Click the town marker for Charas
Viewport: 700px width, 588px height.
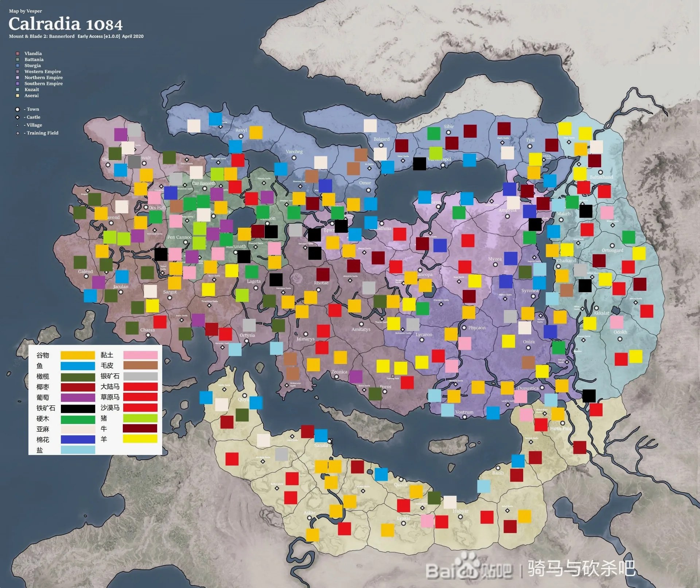(x=148, y=335)
